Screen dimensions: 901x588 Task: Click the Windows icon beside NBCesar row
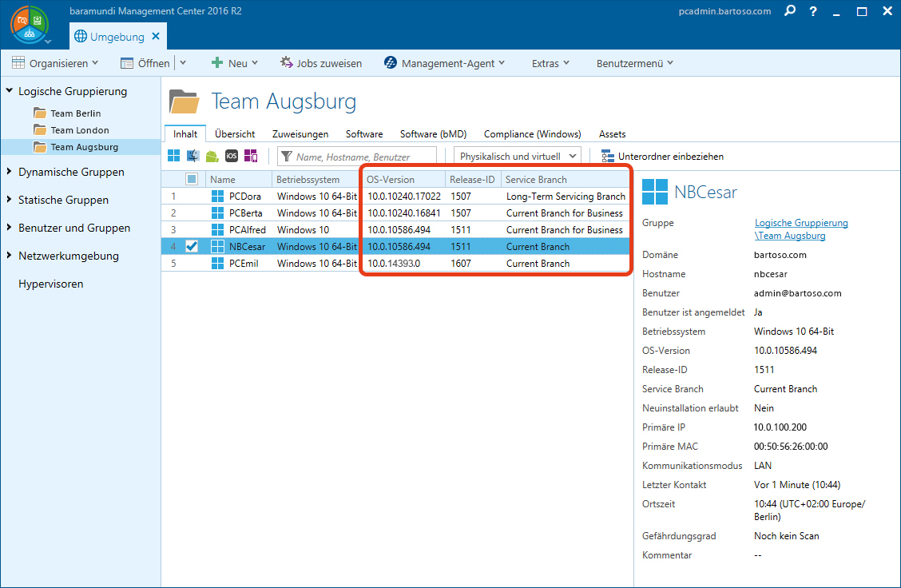point(218,247)
